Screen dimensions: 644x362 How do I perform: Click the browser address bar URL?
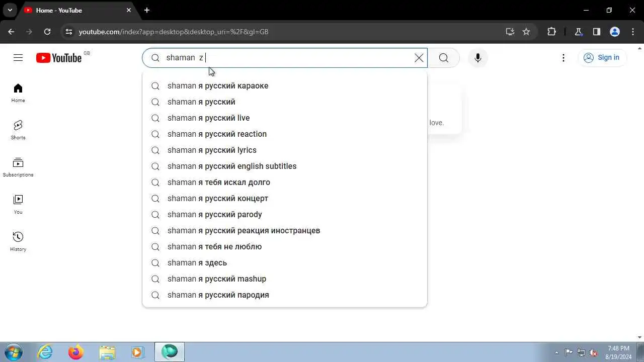click(174, 32)
